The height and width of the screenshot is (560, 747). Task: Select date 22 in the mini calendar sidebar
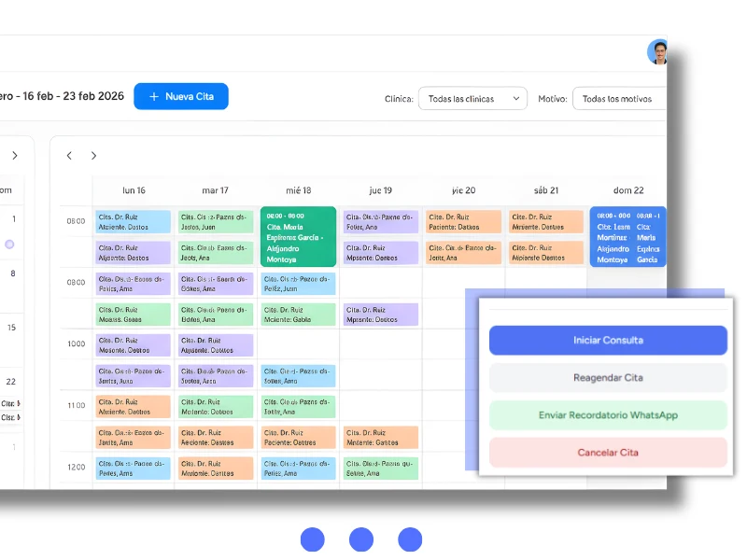[12, 381]
